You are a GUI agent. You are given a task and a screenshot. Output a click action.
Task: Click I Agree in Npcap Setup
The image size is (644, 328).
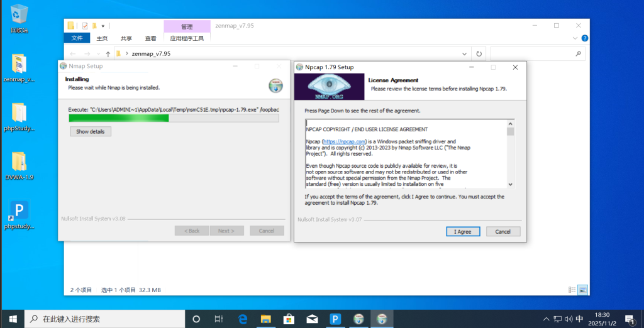click(x=462, y=231)
